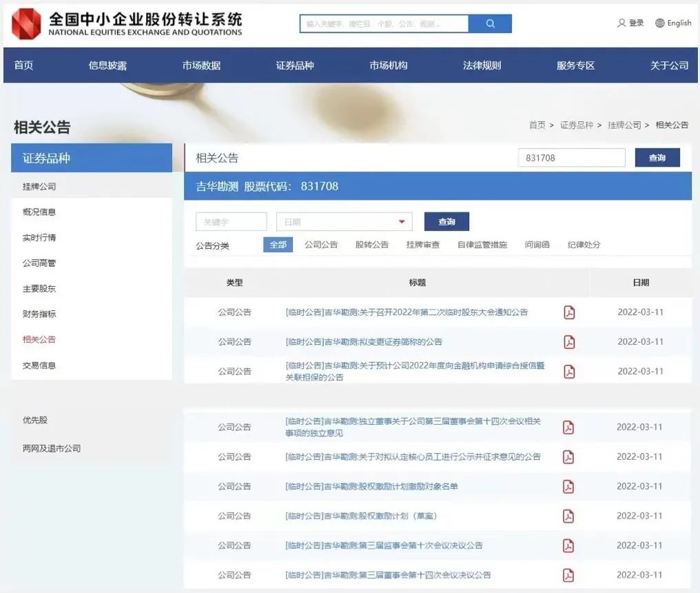Filter by 挂牌审查 category
The image size is (700, 593).
point(423,244)
